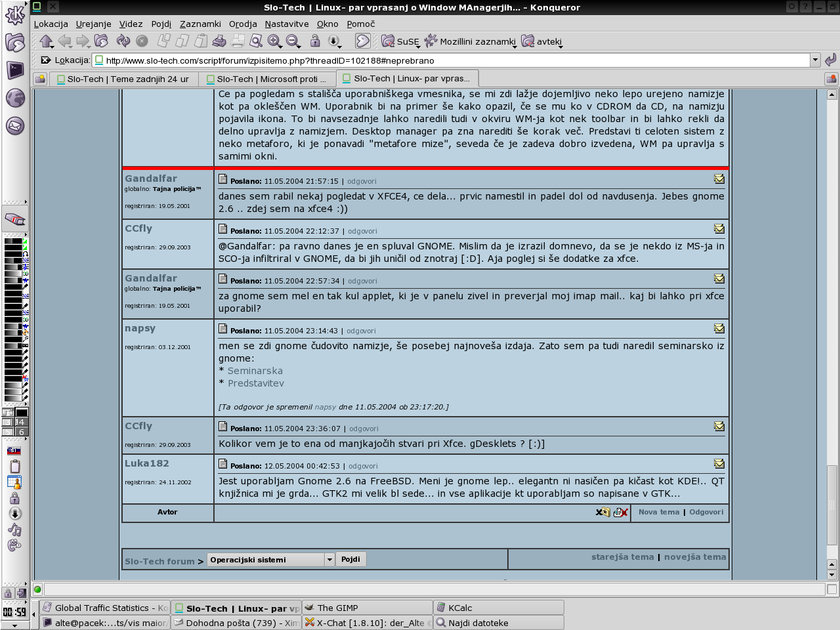This screenshot has height=630, width=840.
Task: Print the page with the printer icon
Action: (x=219, y=41)
